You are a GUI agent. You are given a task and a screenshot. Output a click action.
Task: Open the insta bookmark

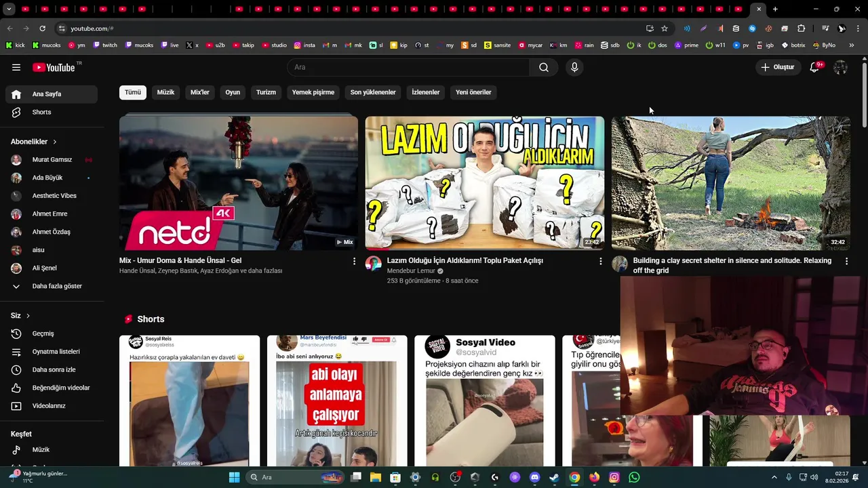point(304,45)
